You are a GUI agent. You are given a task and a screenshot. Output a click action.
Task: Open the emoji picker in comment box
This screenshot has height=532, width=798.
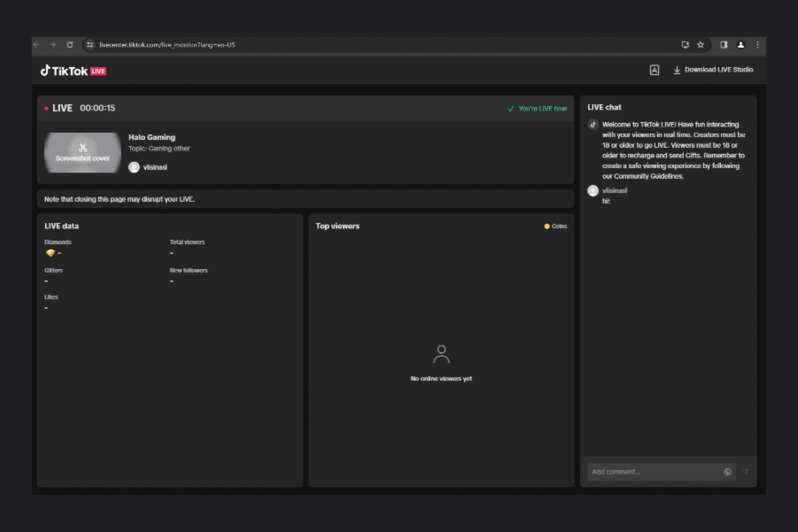728,472
